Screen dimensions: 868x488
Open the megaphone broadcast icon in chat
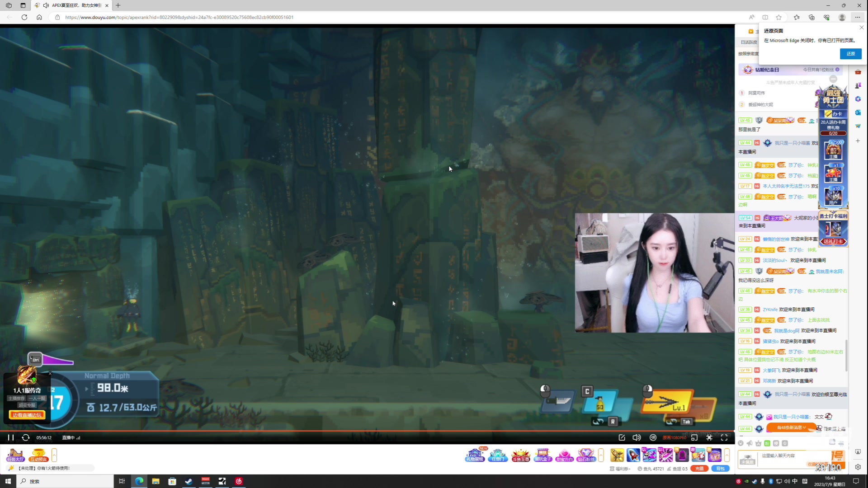pyautogui.click(x=750, y=443)
